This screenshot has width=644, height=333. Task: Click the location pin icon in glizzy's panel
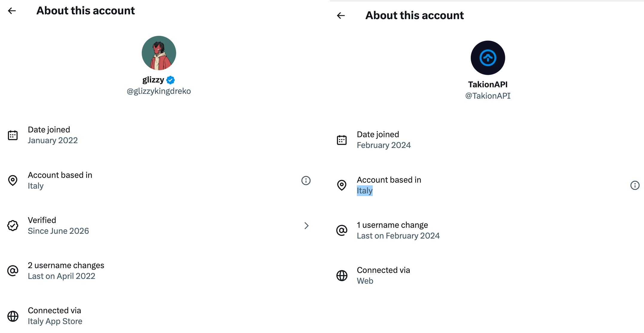tap(13, 181)
